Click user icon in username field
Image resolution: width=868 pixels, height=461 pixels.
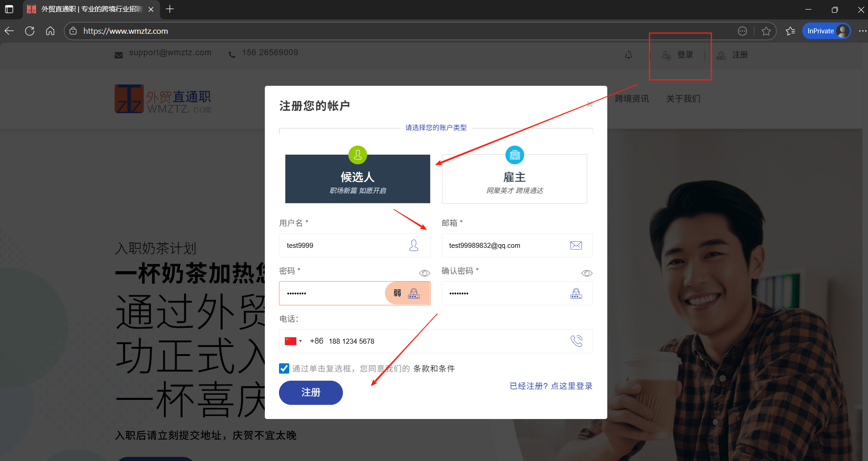click(x=414, y=246)
